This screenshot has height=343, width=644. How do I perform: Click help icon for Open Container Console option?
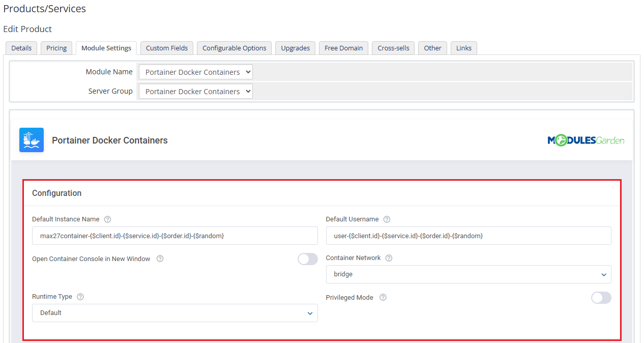160,259
